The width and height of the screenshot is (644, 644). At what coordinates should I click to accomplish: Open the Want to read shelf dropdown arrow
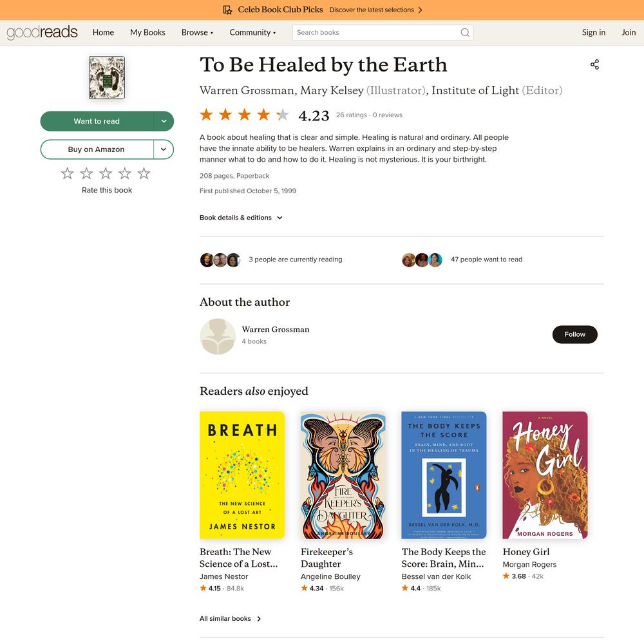tap(164, 121)
